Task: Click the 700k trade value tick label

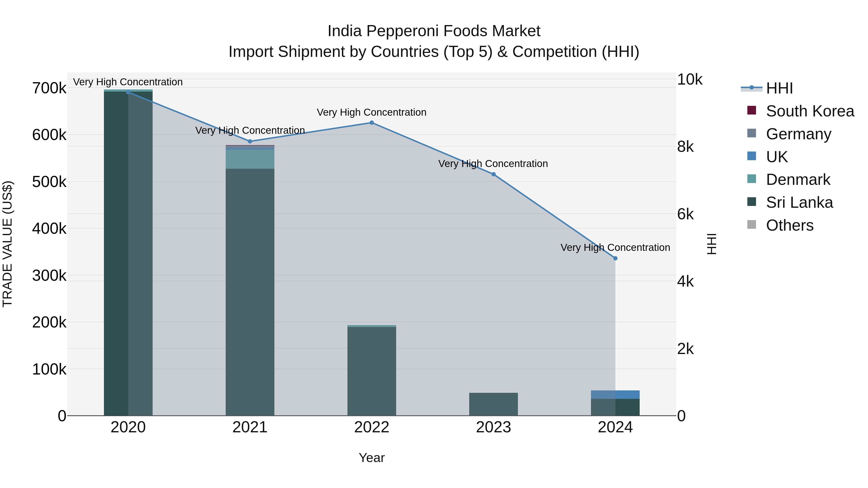Action: [x=49, y=88]
